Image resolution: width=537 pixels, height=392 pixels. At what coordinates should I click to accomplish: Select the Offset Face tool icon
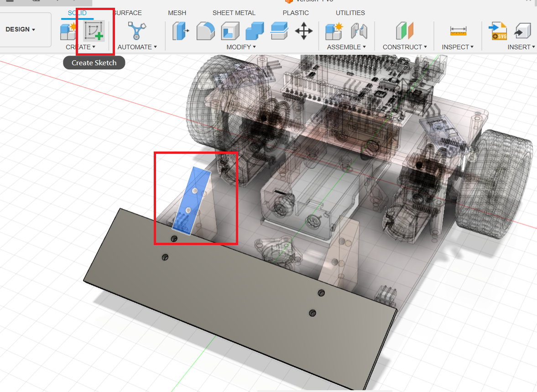(x=279, y=31)
